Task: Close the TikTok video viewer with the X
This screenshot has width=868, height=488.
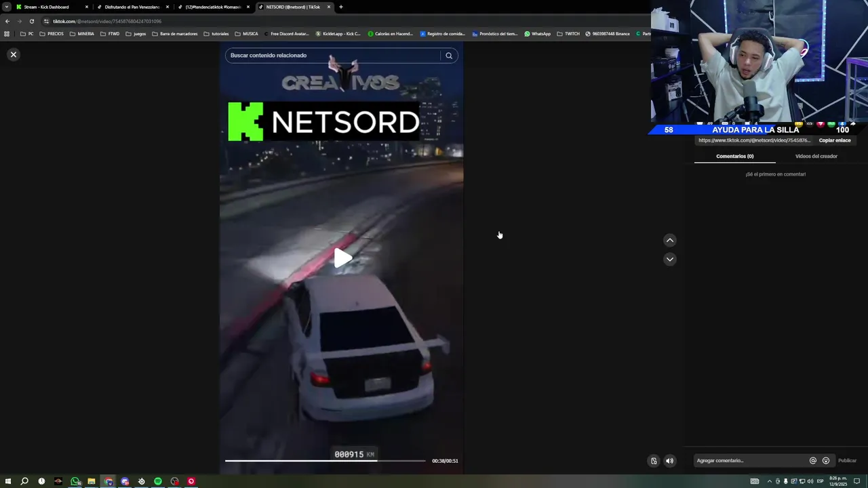Action: [x=13, y=54]
